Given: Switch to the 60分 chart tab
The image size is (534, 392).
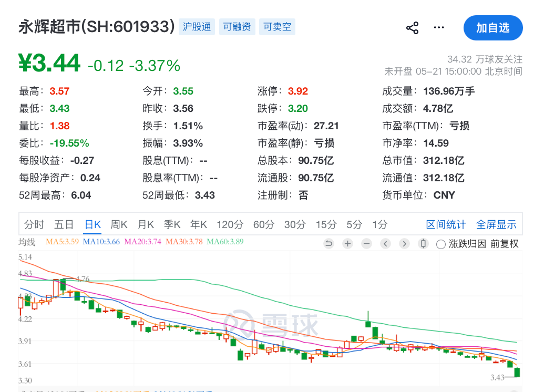Looking at the screenshot, I should tap(264, 224).
